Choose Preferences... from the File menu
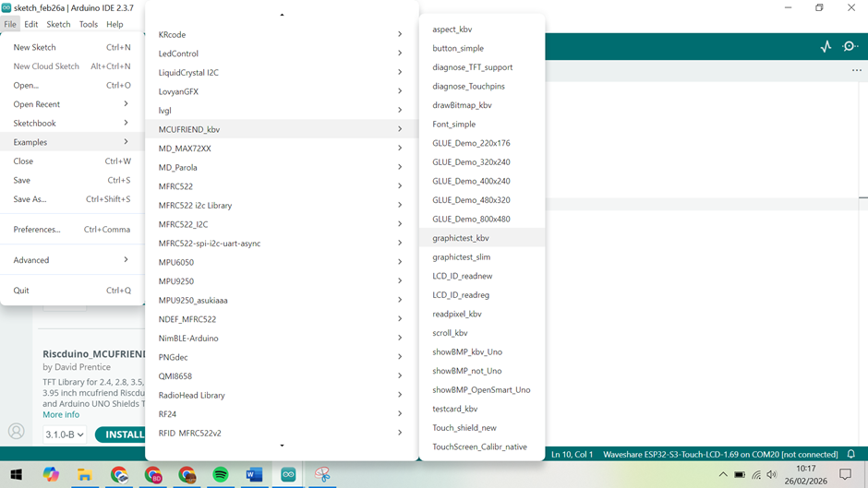Screen dimensions: 868x488 point(37,230)
